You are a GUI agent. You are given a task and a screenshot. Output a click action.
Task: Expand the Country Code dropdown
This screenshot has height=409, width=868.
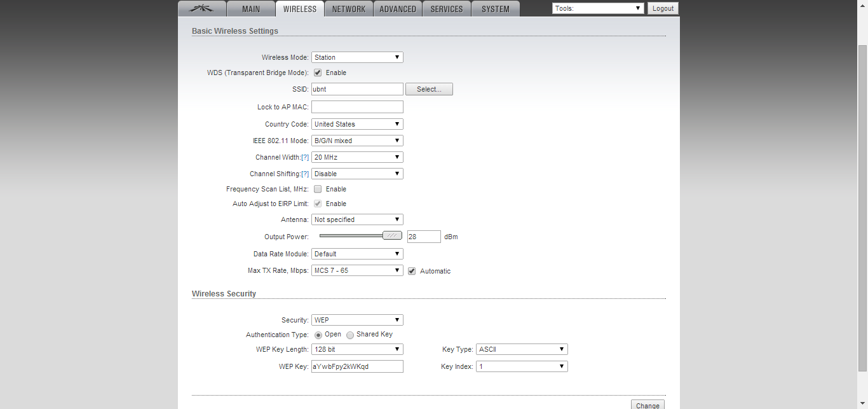pos(357,124)
